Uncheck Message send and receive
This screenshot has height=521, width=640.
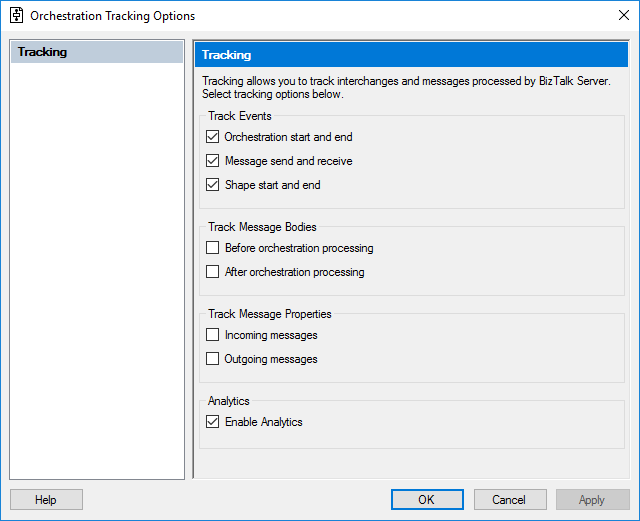[x=212, y=161]
